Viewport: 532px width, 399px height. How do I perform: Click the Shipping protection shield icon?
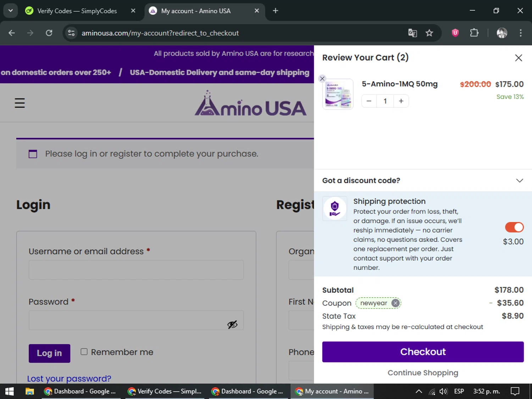click(334, 209)
